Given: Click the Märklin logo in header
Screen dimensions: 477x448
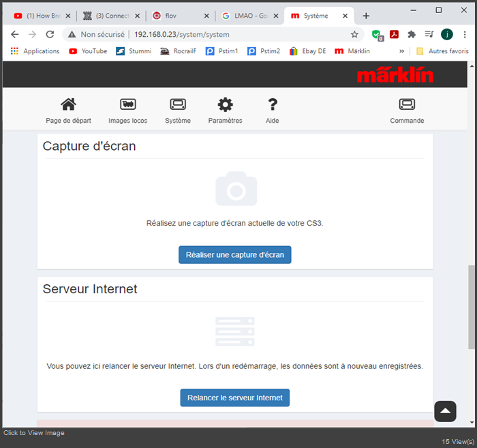Looking at the screenshot, I should [395, 74].
